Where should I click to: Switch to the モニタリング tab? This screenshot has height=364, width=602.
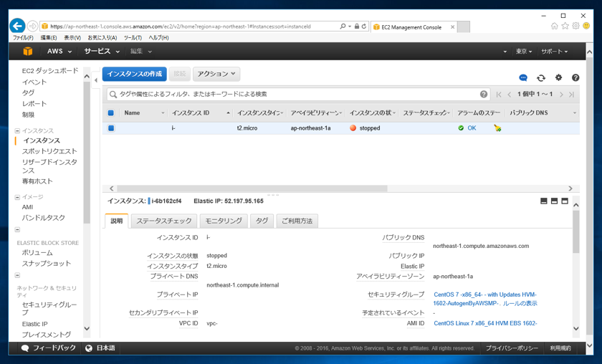pyautogui.click(x=224, y=221)
